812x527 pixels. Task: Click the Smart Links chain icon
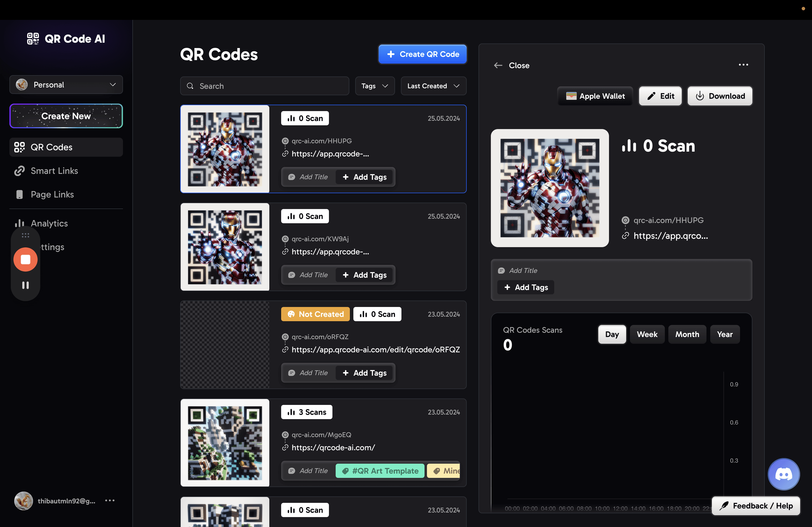19,170
